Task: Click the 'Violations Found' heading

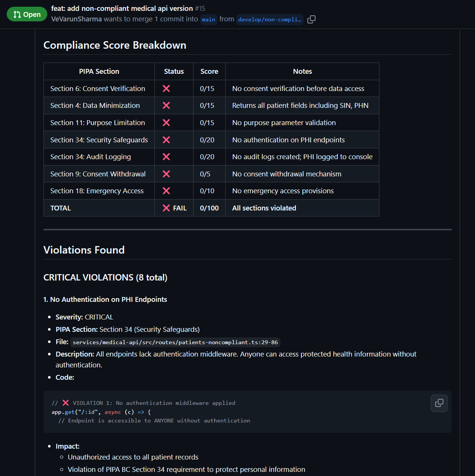Action: [84, 250]
